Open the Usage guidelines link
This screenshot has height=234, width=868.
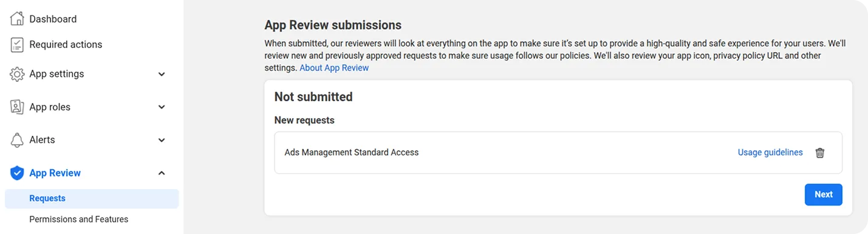770,153
